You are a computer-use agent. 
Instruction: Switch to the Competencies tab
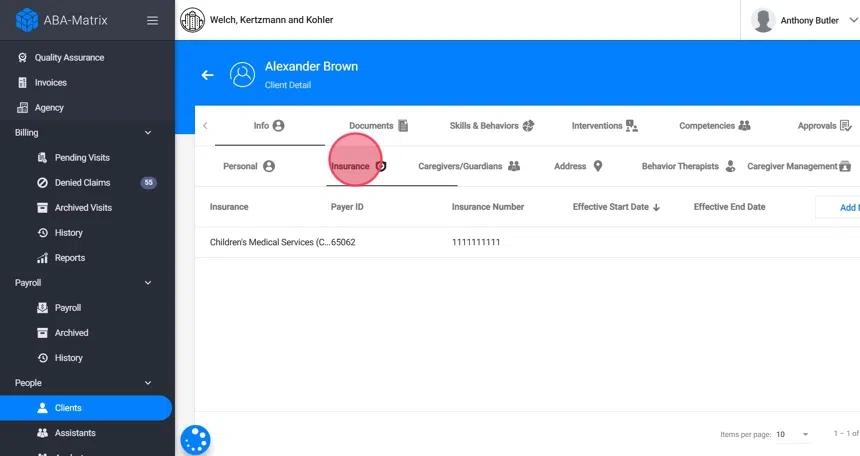pos(715,126)
